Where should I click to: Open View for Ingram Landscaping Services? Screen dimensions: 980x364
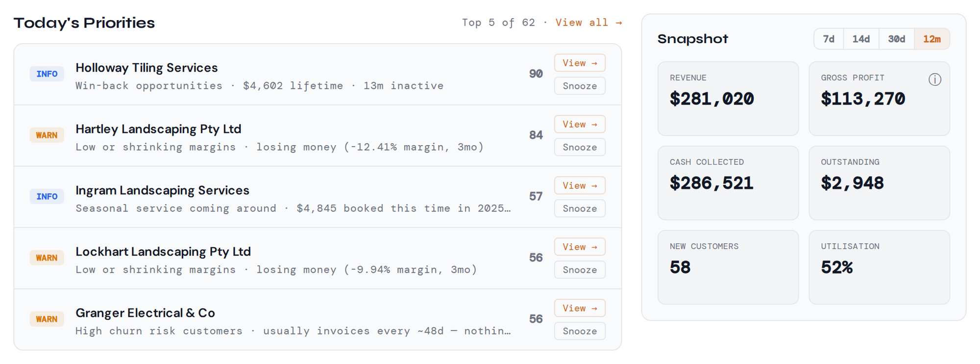(580, 185)
